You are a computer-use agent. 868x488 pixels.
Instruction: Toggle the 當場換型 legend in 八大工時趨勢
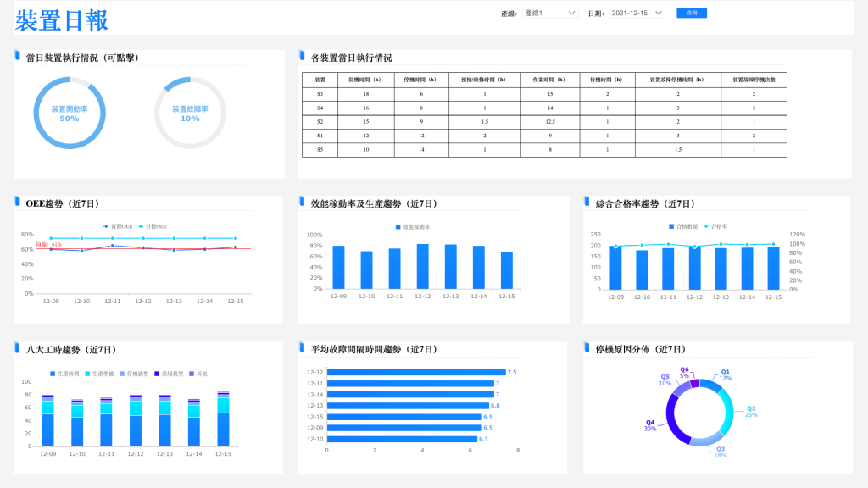coord(169,374)
